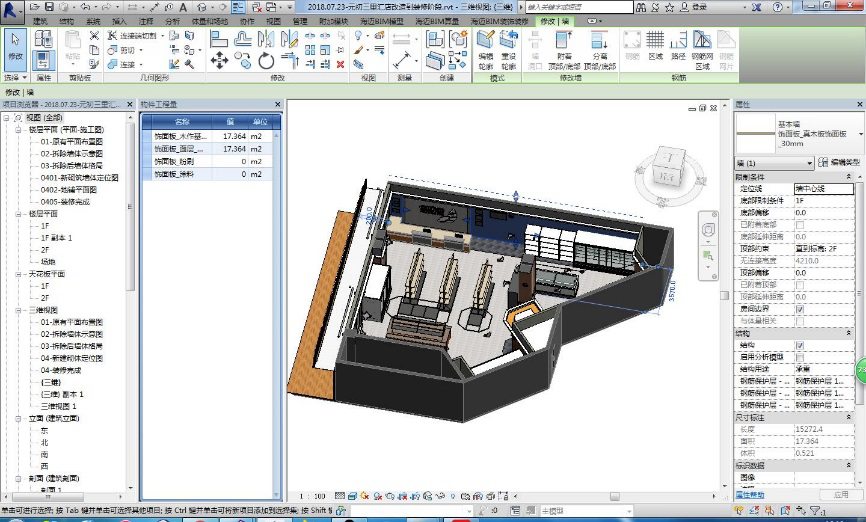Collapse the 尺寸标注 properties section
Viewport: 866px width, 522px height.
pos(849,417)
